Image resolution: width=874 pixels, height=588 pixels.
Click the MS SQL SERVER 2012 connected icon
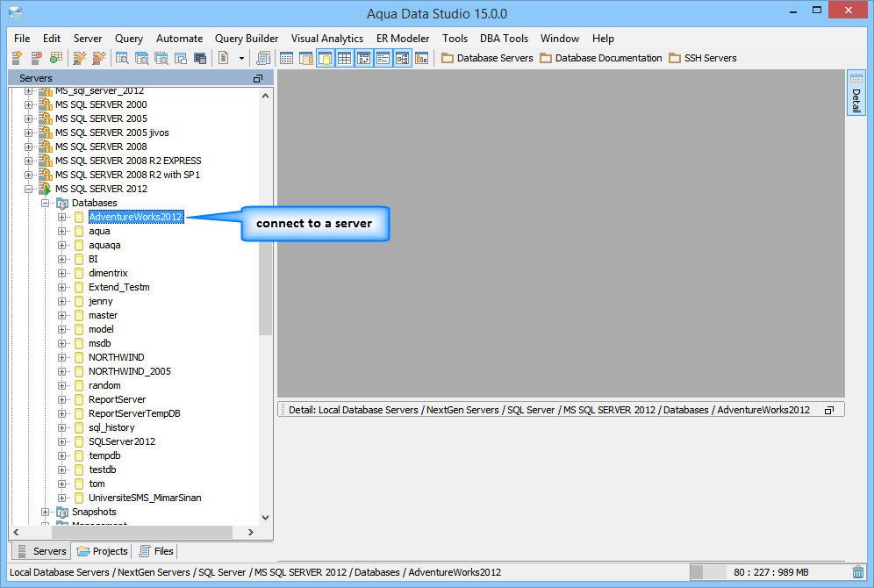46,189
